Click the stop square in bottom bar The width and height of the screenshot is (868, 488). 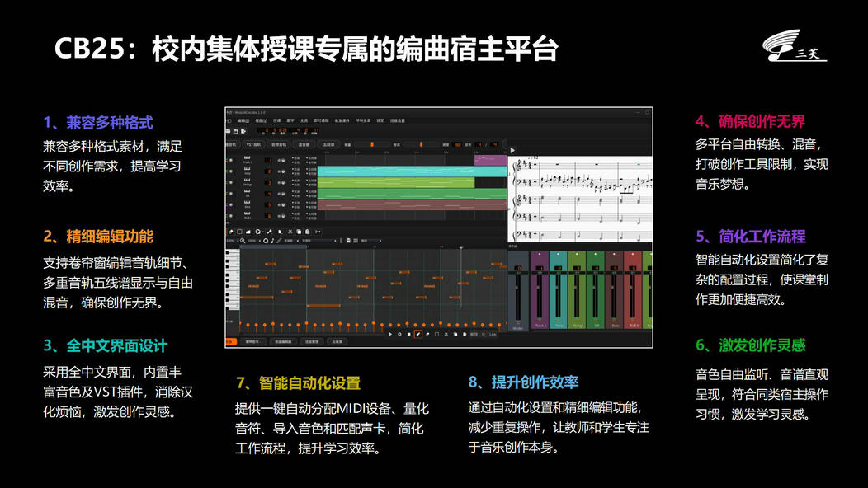point(409,334)
